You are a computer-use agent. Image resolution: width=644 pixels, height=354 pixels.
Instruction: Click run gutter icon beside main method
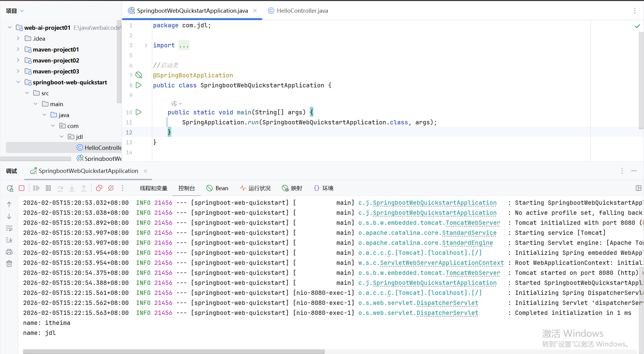click(139, 112)
